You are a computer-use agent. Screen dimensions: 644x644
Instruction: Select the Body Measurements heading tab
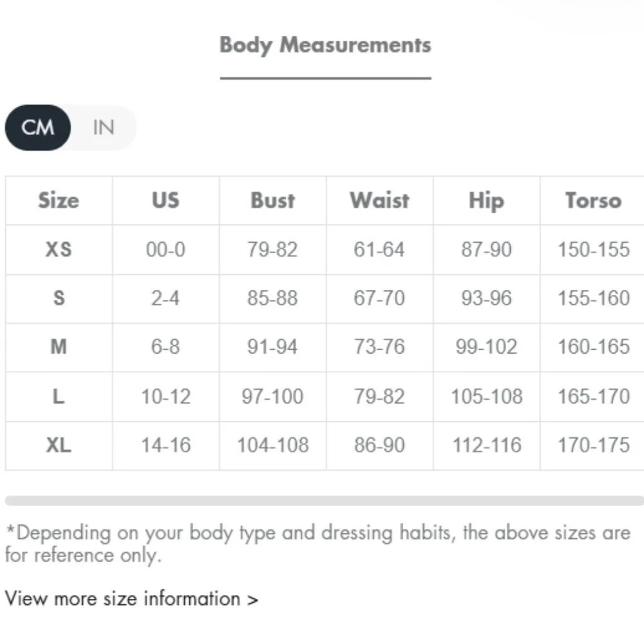click(325, 45)
